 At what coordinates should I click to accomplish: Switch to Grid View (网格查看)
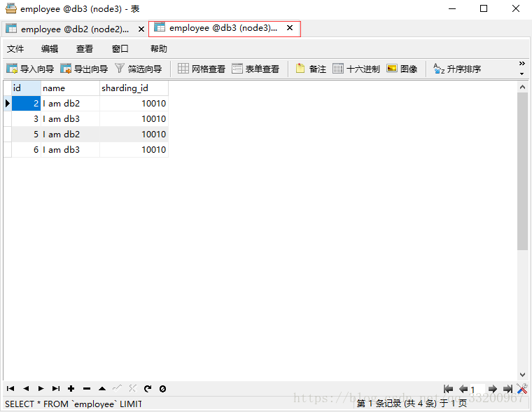[x=202, y=69]
